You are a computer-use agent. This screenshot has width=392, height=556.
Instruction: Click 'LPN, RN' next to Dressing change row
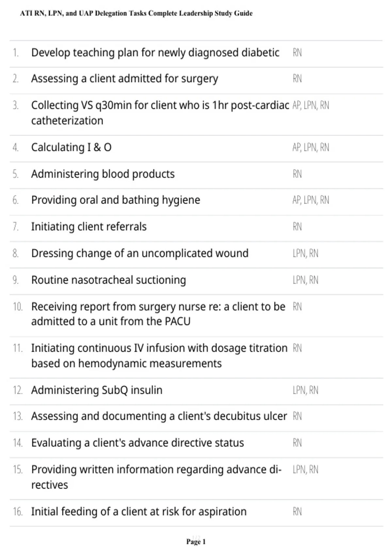point(305,253)
